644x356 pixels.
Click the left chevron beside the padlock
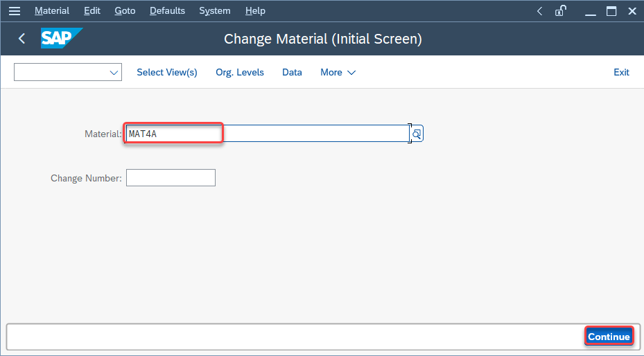pos(540,11)
